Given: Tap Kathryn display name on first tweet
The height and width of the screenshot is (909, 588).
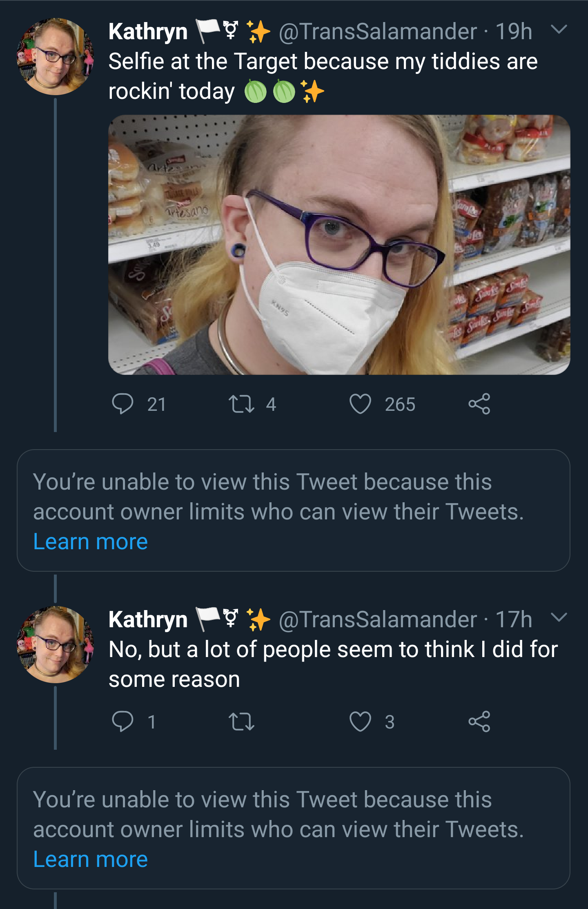Looking at the screenshot, I should (x=148, y=31).
